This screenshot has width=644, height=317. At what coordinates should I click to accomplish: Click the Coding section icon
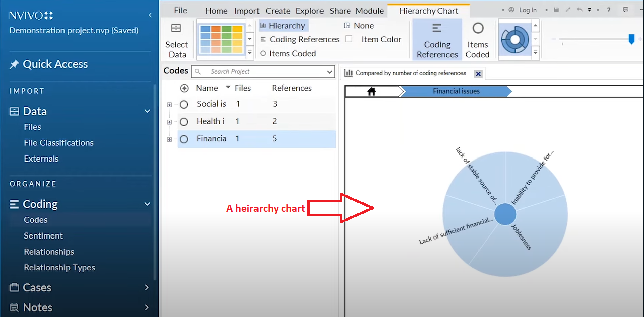click(x=14, y=204)
